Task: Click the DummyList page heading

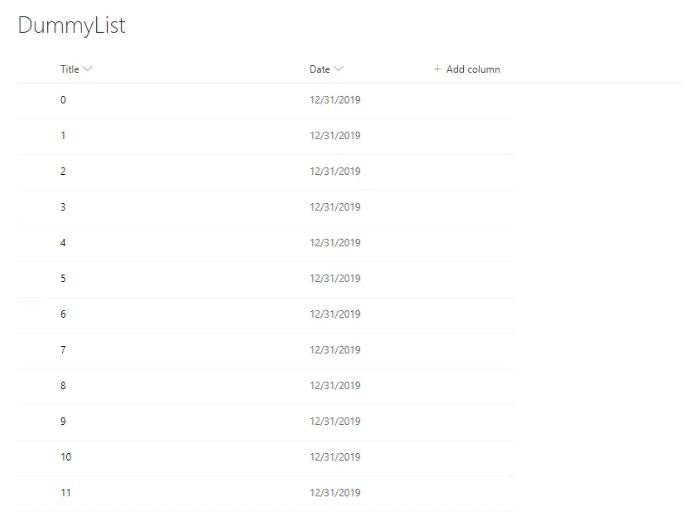Action: [72, 25]
